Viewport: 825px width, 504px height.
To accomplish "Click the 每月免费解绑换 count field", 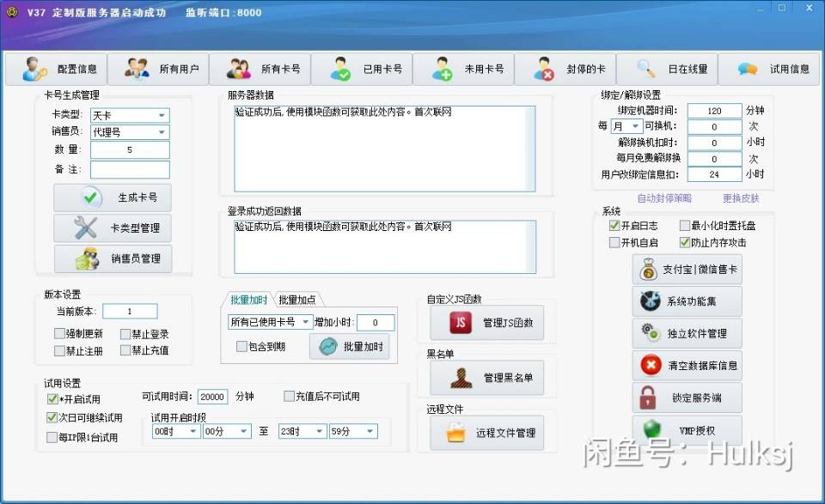I will tap(714, 159).
